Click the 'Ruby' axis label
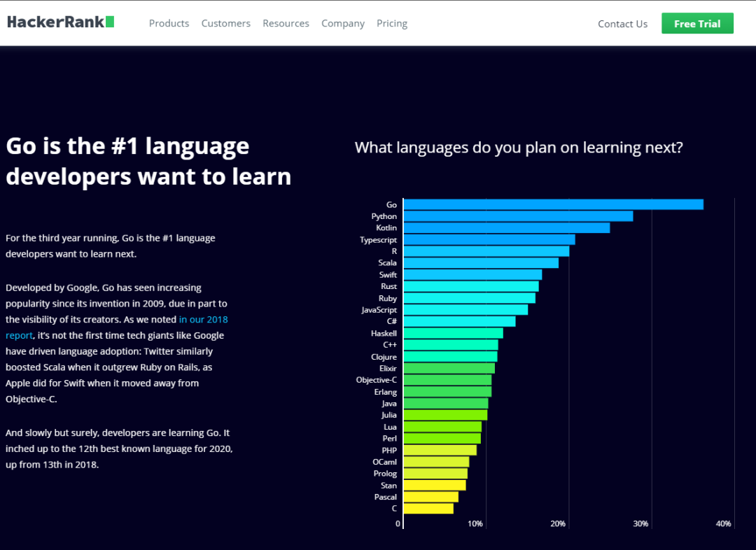 pos(388,298)
